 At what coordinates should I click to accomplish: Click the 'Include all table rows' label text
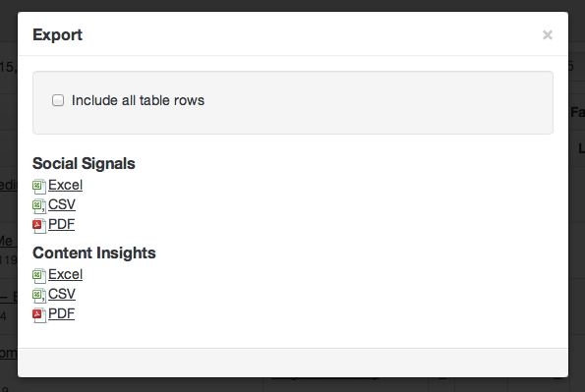point(138,100)
